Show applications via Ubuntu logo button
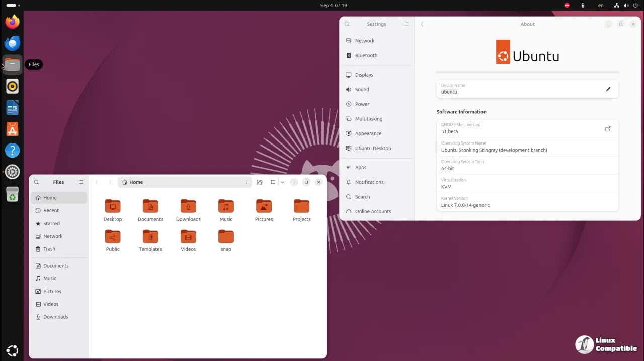The image size is (644, 361). 12,350
